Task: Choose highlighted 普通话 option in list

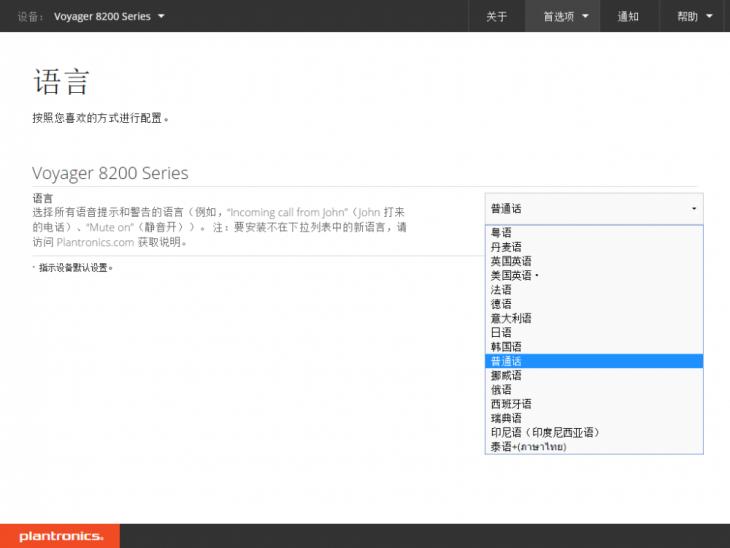Action: (594, 361)
